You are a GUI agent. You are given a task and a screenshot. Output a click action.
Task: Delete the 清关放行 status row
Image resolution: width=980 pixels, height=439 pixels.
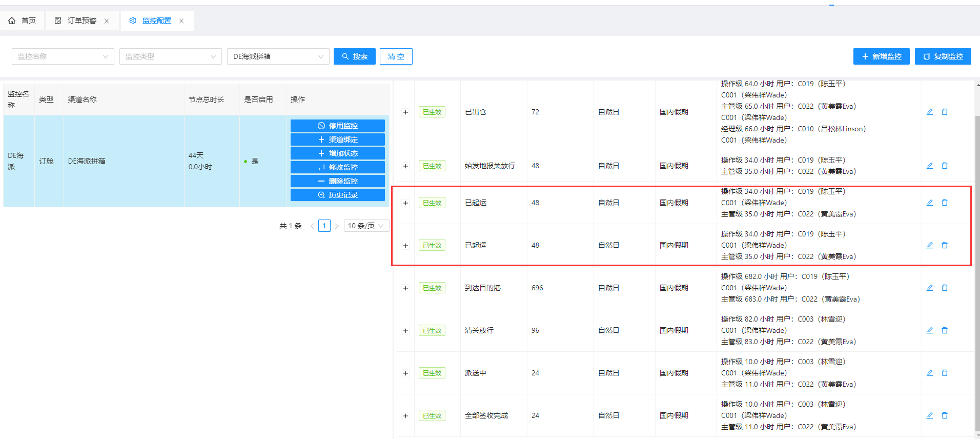pyautogui.click(x=944, y=330)
